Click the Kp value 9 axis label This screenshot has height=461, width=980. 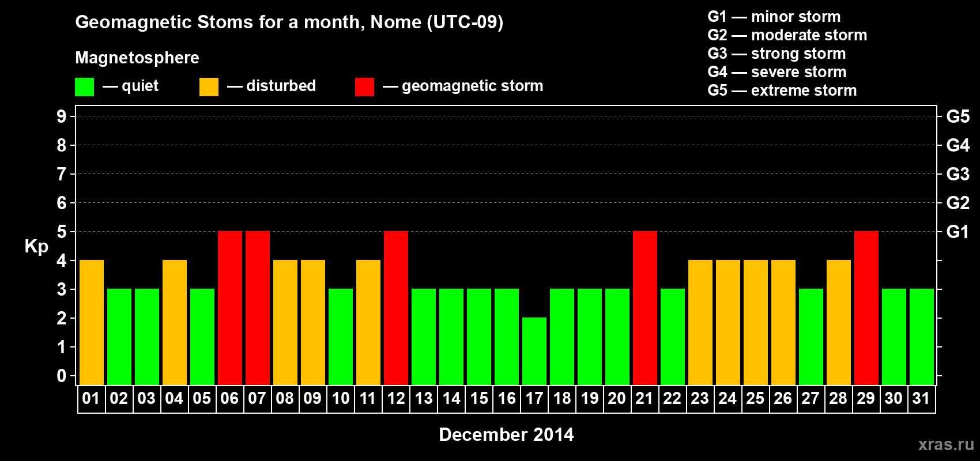[62, 116]
